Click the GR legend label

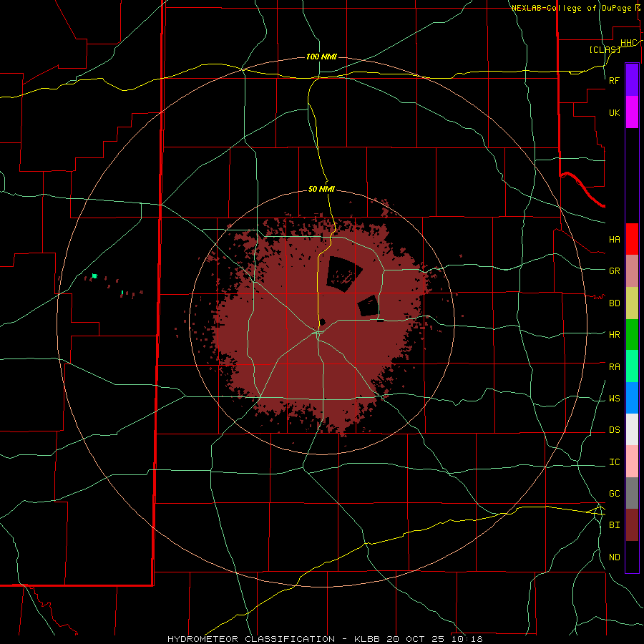[x=614, y=271]
